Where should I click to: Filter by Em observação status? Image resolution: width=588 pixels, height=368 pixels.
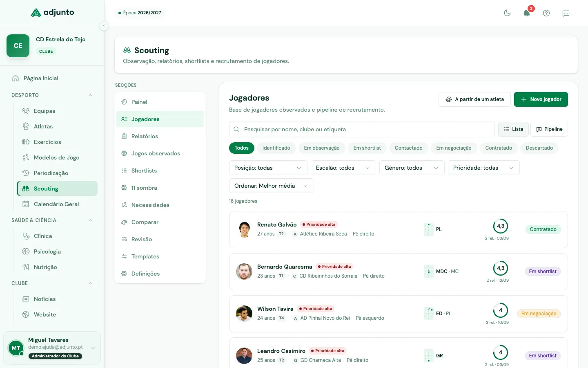[x=322, y=148]
